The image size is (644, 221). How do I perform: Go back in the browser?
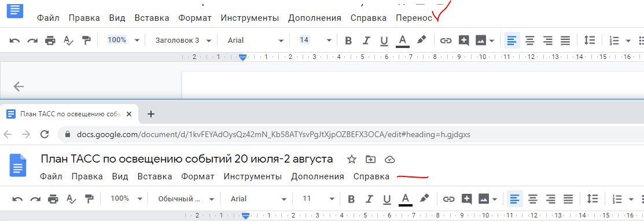8,134
